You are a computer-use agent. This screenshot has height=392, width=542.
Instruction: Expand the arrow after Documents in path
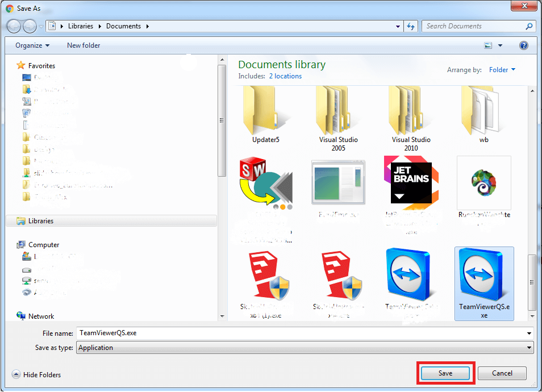148,26
